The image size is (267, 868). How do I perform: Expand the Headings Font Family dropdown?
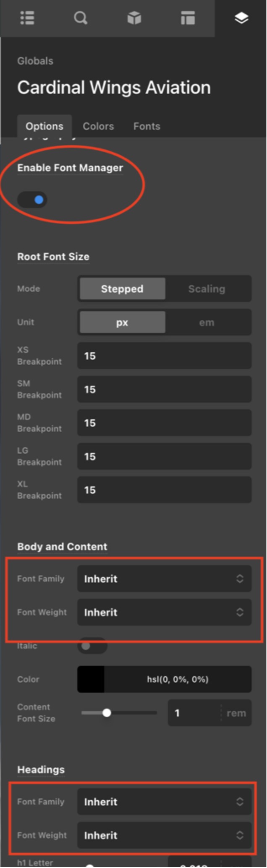(x=164, y=802)
